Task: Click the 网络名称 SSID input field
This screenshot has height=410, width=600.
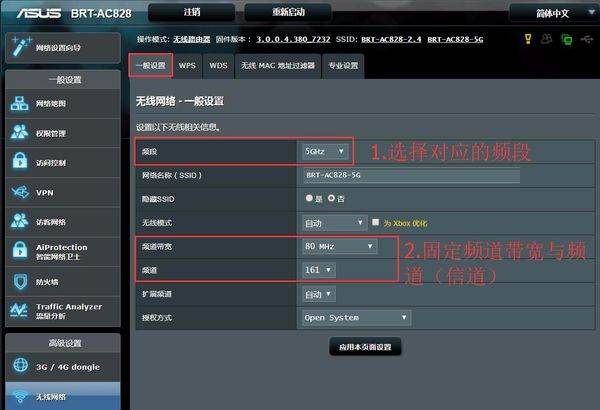Action: click(x=410, y=175)
